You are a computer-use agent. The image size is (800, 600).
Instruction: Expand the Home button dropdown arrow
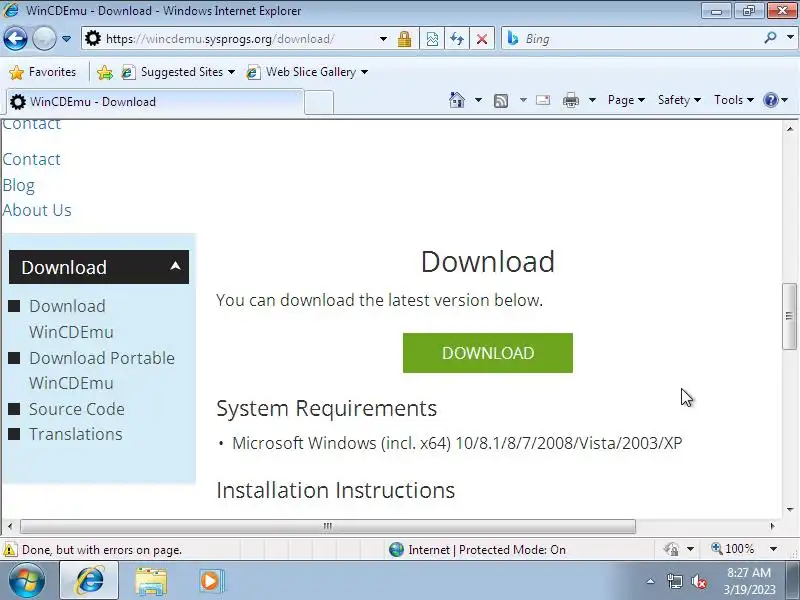pos(478,100)
